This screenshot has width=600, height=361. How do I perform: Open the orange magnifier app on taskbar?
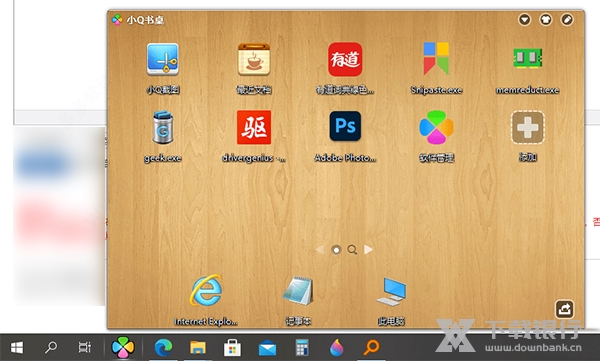(x=371, y=348)
